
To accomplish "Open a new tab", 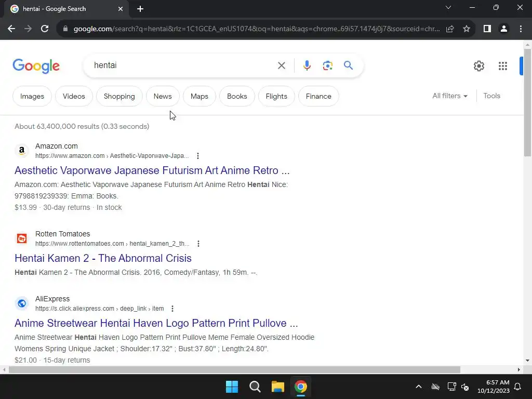I will (x=140, y=9).
